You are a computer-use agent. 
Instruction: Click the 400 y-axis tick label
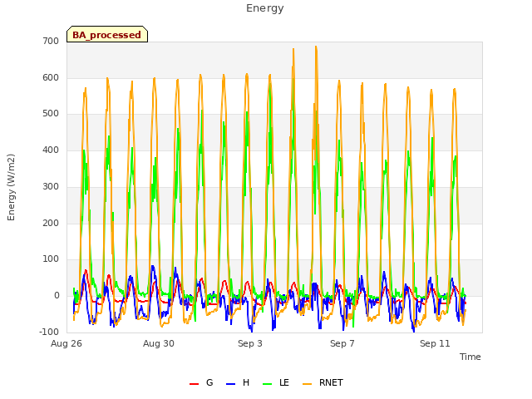pyautogui.click(x=51, y=150)
